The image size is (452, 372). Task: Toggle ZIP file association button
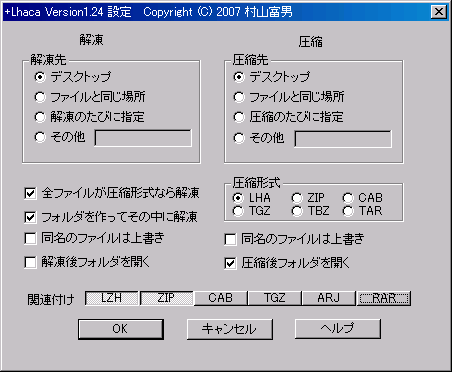tap(166, 298)
